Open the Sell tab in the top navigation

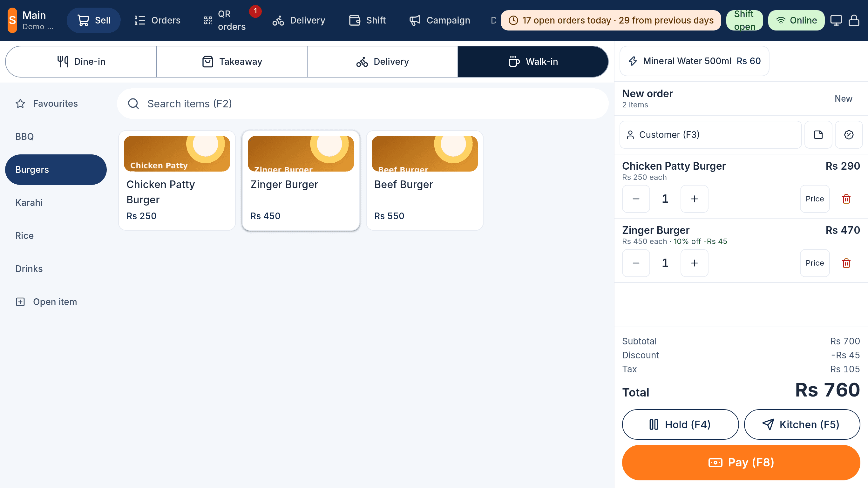coord(93,20)
